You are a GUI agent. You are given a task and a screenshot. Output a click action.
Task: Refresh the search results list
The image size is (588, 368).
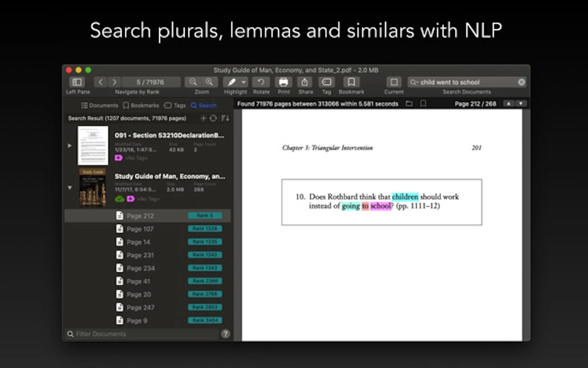pyautogui.click(x=213, y=118)
